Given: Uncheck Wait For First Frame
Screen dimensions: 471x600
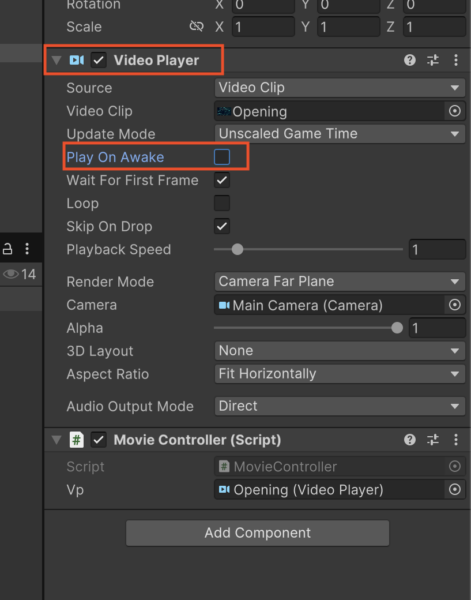Looking at the screenshot, I should click(222, 180).
